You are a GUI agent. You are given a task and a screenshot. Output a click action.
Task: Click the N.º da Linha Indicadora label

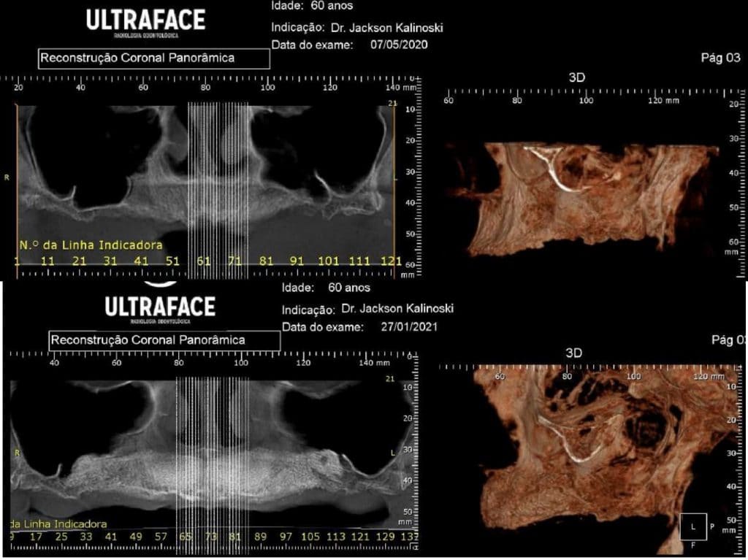click(89, 245)
